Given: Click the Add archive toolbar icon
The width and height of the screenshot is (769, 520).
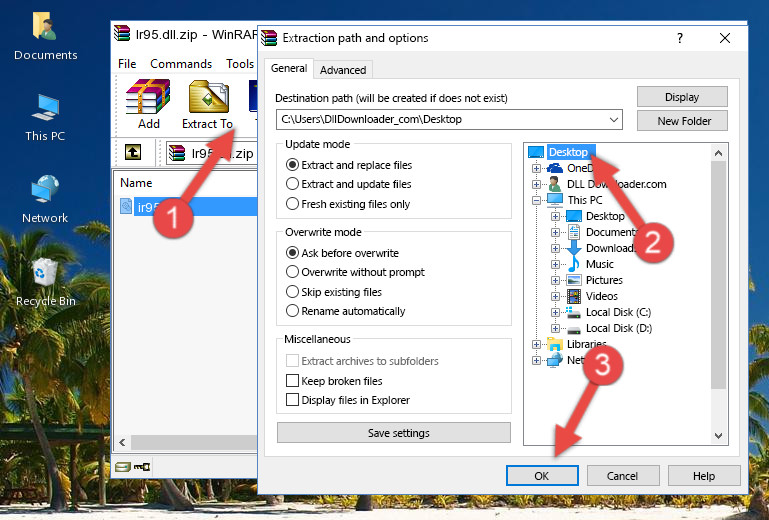Looking at the screenshot, I should (148, 97).
